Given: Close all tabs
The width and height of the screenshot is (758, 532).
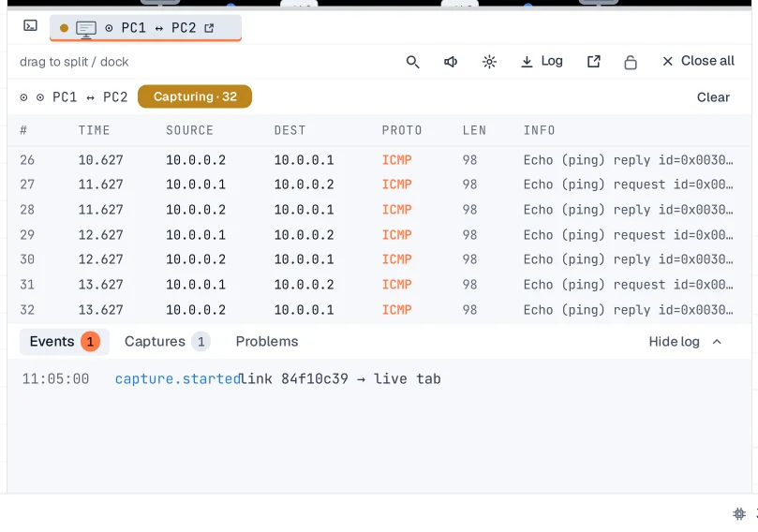Looking at the screenshot, I should (x=698, y=61).
